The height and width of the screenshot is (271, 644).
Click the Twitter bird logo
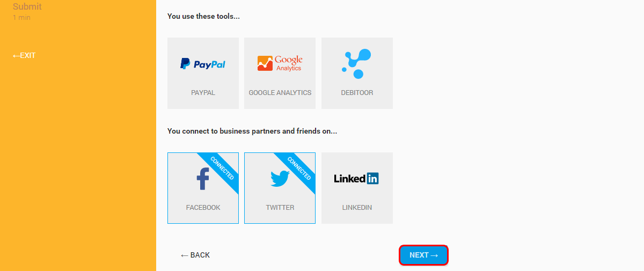click(x=280, y=178)
